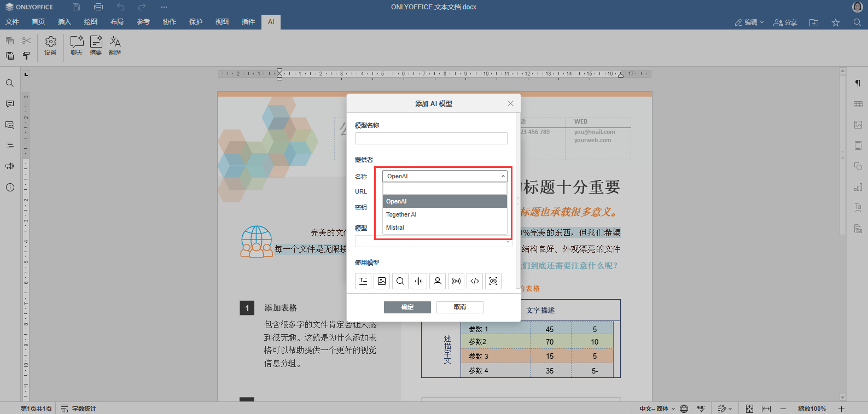Click the redo arrow icon
The height and width of the screenshot is (414, 868).
coord(142,7)
